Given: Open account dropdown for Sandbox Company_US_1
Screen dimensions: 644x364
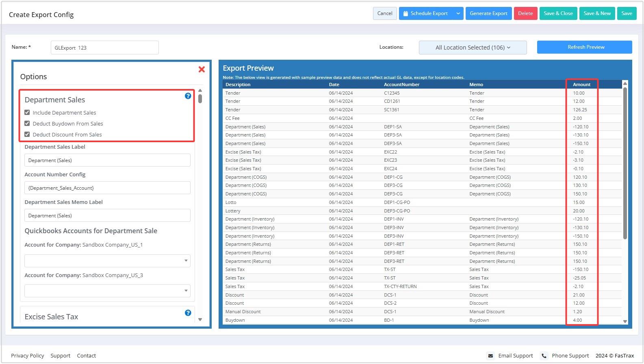Looking at the screenshot, I should tap(107, 261).
